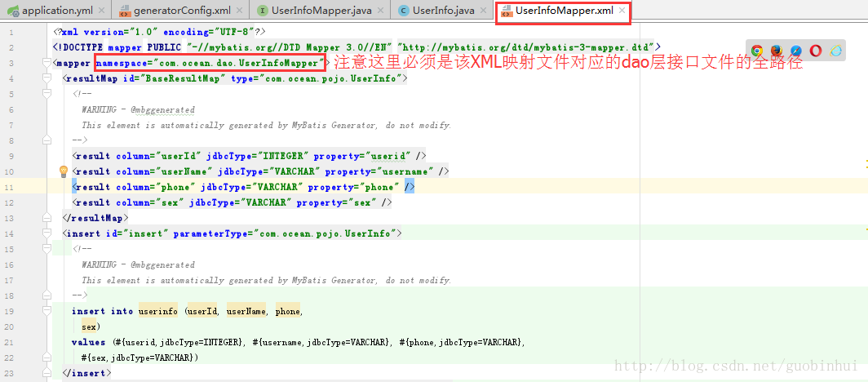Open file in Opera browser
This screenshot has width=868, height=382.
click(816, 51)
